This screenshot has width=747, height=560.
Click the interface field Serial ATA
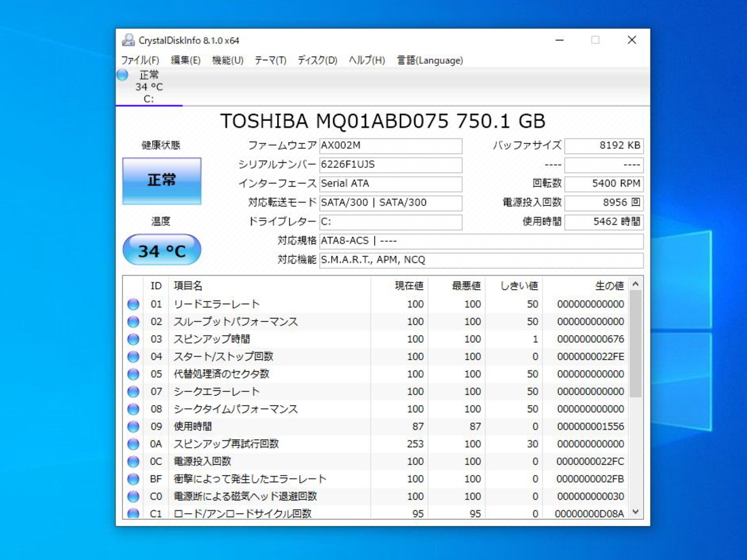pyautogui.click(x=390, y=184)
